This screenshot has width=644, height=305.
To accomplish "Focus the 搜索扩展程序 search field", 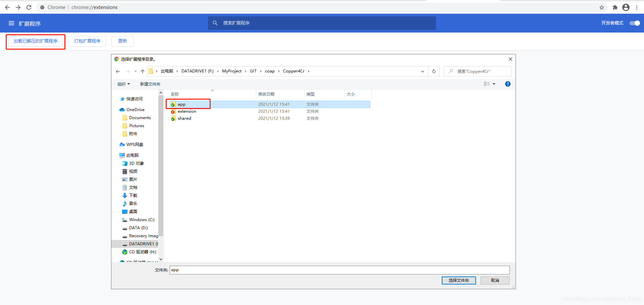I will [x=322, y=23].
